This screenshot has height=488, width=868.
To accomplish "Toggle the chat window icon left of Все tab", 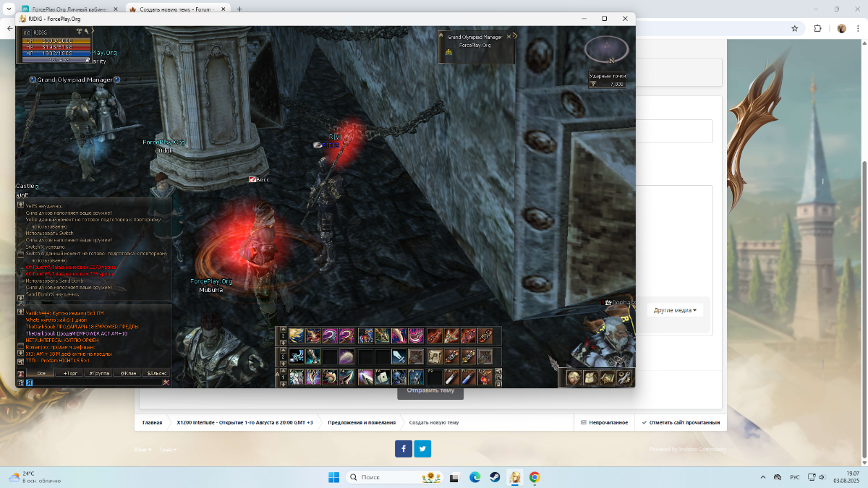I will click(x=20, y=374).
